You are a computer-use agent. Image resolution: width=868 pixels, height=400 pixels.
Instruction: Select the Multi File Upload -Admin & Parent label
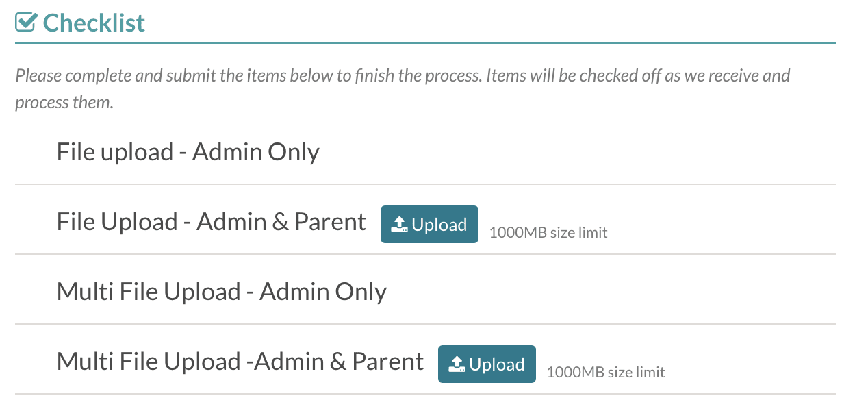pyautogui.click(x=240, y=362)
